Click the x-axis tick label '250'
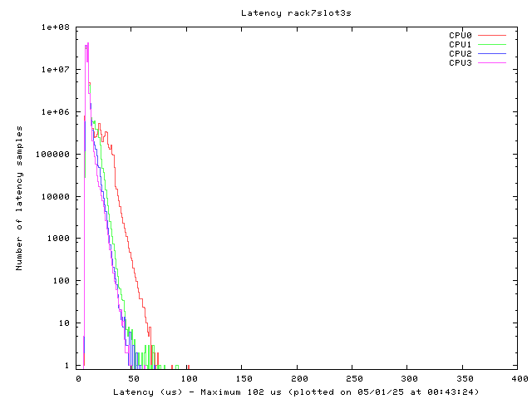Viewport: 532px width, 399px height. (355, 379)
